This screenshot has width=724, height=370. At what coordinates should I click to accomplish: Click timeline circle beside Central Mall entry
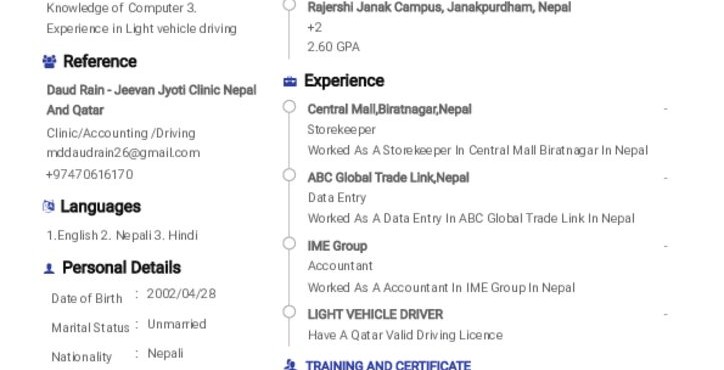click(x=289, y=107)
